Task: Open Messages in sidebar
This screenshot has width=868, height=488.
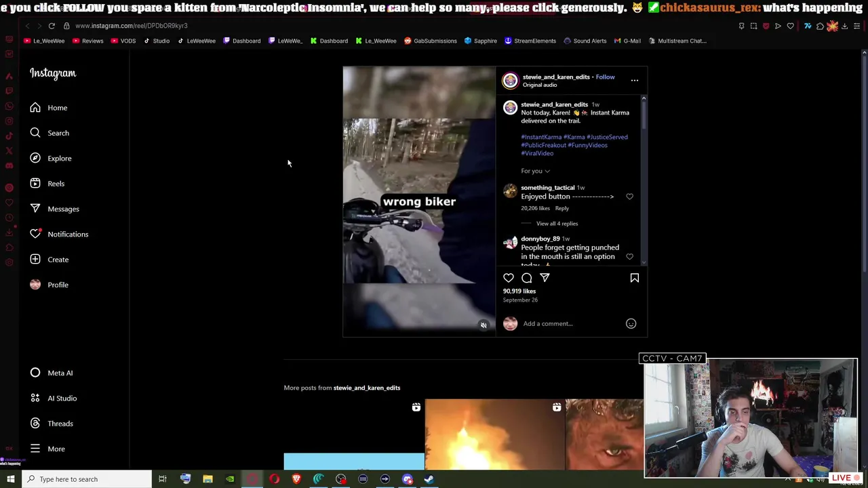Action: click(x=54, y=209)
